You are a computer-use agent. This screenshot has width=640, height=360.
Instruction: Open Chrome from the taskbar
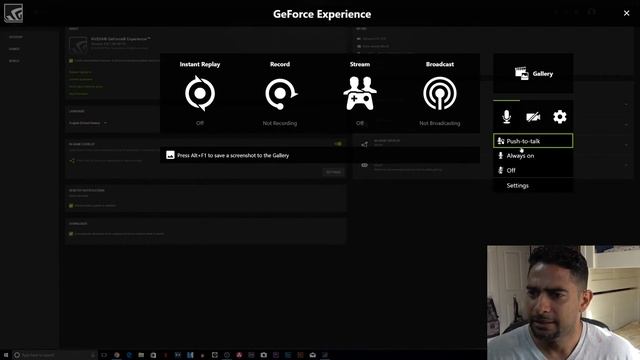(x=117, y=355)
